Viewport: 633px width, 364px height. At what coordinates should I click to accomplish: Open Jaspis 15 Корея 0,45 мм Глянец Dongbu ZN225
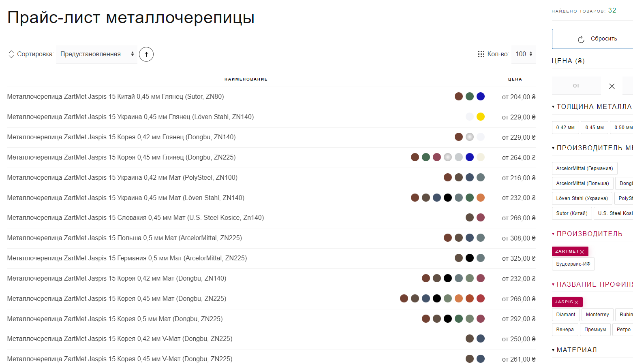(122, 158)
